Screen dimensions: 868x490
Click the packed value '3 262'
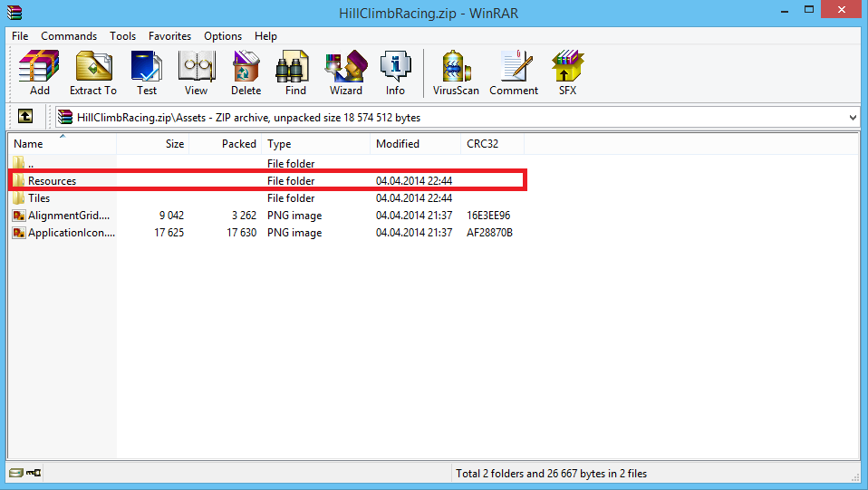[x=244, y=216]
